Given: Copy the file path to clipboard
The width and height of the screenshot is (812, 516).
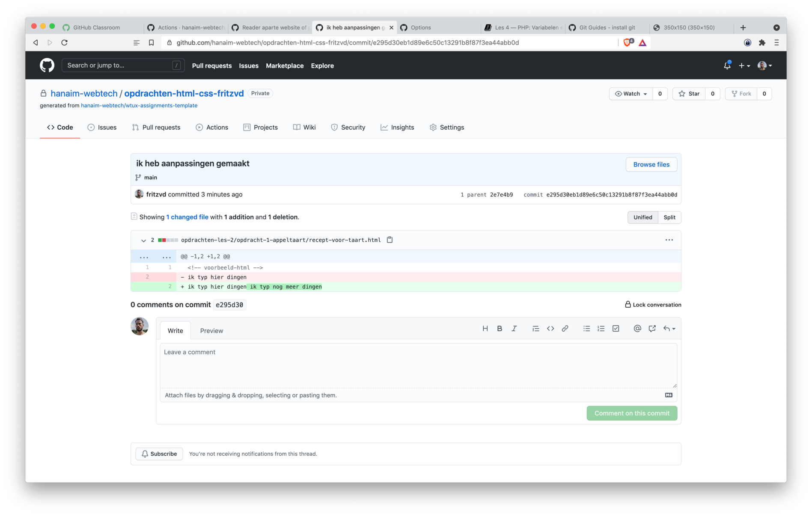Looking at the screenshot, I should [x=390, y=240].
